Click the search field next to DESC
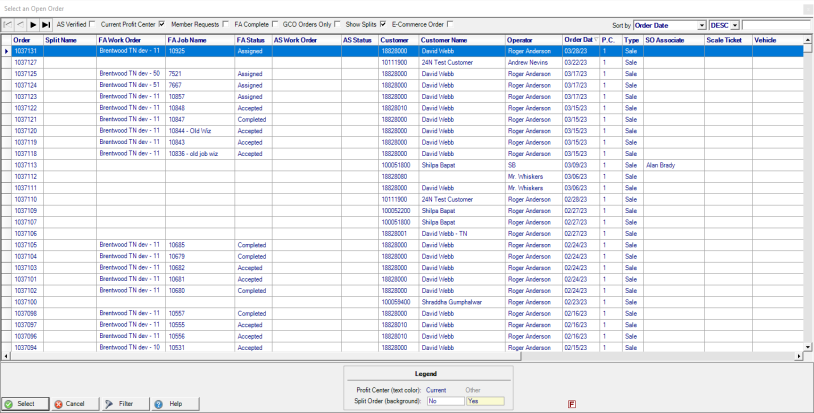Image resolution: width=814 pixels, height=413 pixels. point(776,24)
